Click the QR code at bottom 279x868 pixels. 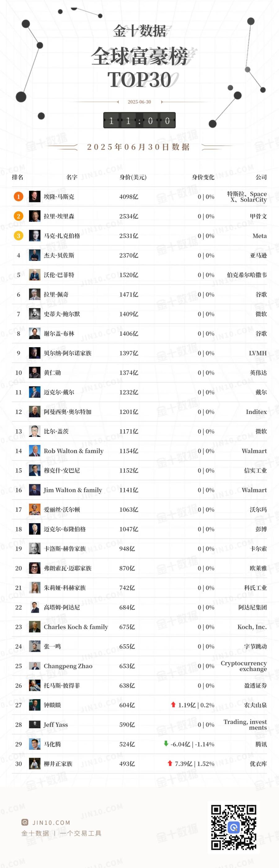(x=233, y=827)
